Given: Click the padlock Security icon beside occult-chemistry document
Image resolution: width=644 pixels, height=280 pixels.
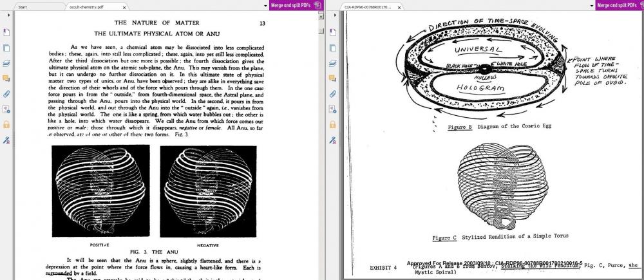Looking at the screenshot, I should [6, 124].
